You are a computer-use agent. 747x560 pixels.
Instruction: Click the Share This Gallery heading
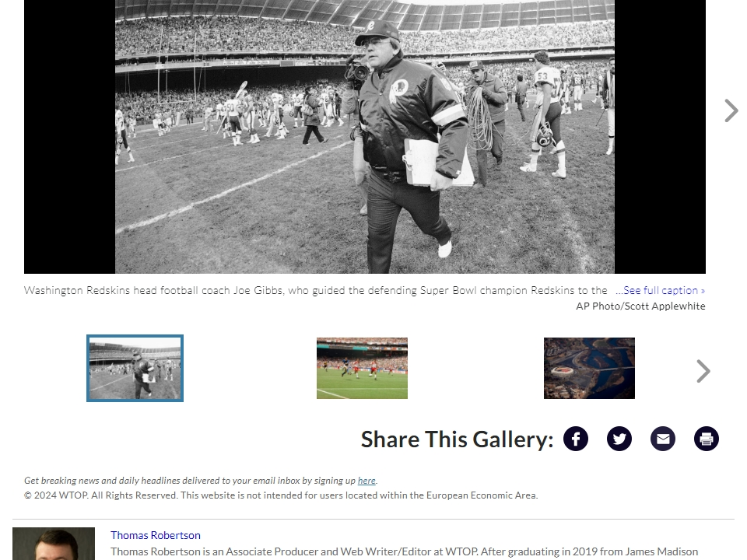coord(457,439)
